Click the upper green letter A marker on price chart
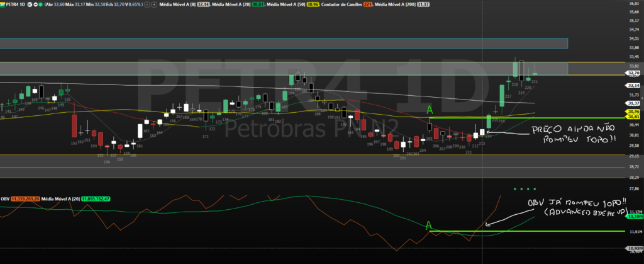The height and width of the screenshot is (264, 644). [430, 110]
